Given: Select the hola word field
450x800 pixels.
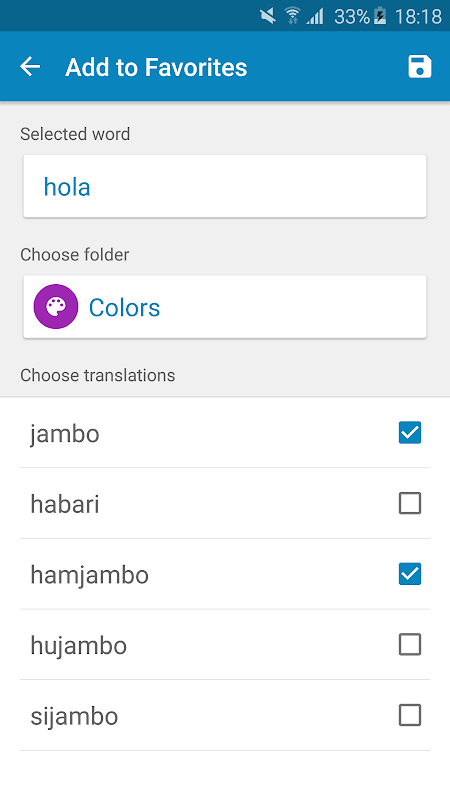Looking at the screenshot, I should tap(225, 186).
